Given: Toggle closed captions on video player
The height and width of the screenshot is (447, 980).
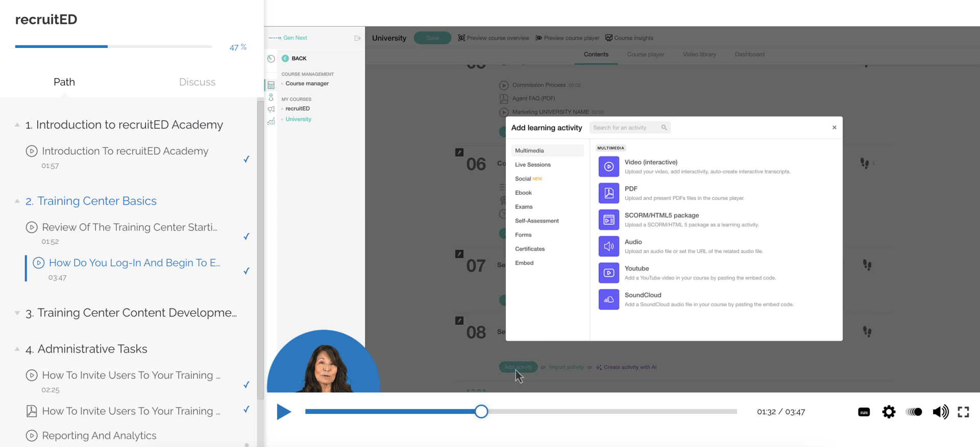Looking at the screenshot, I should pyautogui.click(x=864, y=412).
